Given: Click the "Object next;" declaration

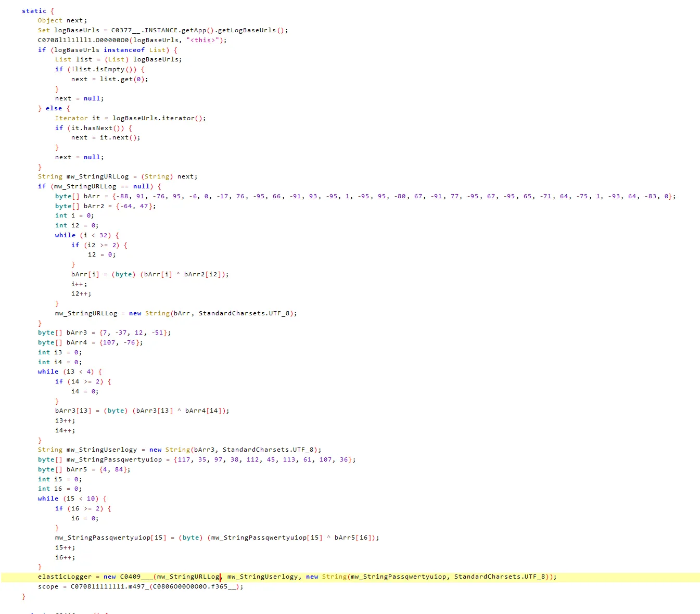Looking at the screenshot, I should (62, 20).
